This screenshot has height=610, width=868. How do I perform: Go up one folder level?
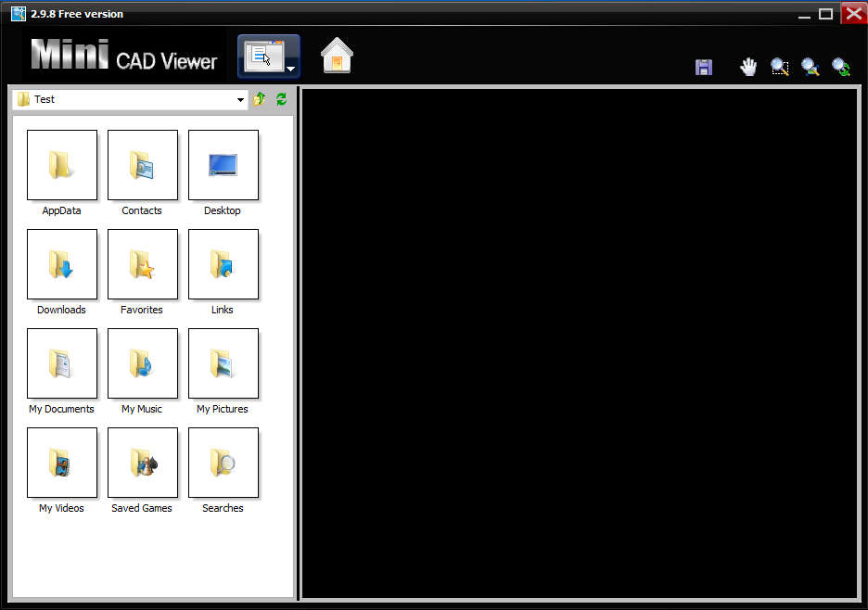[x=259, y=99]
